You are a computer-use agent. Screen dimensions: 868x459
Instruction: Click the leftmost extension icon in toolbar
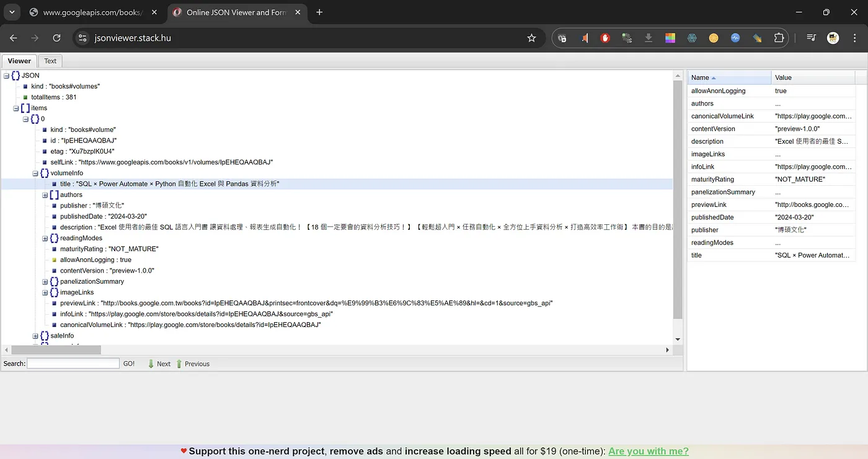click(x=562, y=38)
